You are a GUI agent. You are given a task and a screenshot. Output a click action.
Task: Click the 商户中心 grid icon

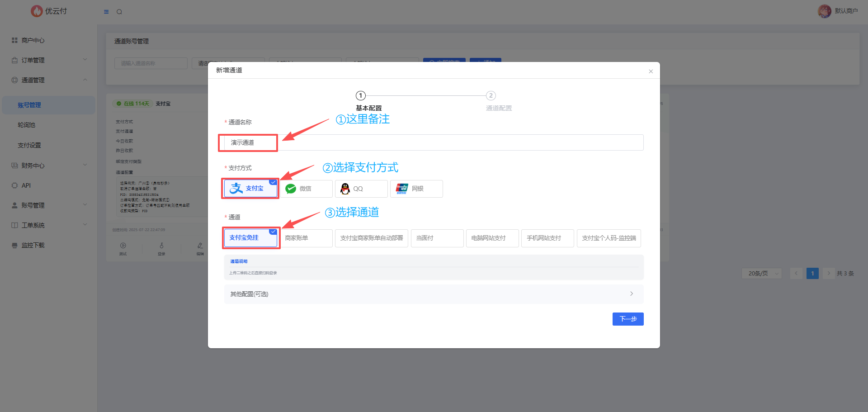(x=14, y=40)
